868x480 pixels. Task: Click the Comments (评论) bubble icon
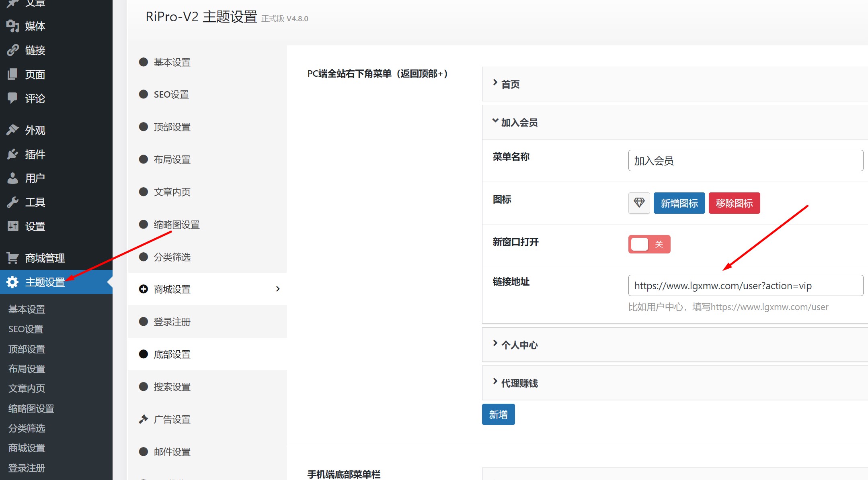click(x=13, y=98)
